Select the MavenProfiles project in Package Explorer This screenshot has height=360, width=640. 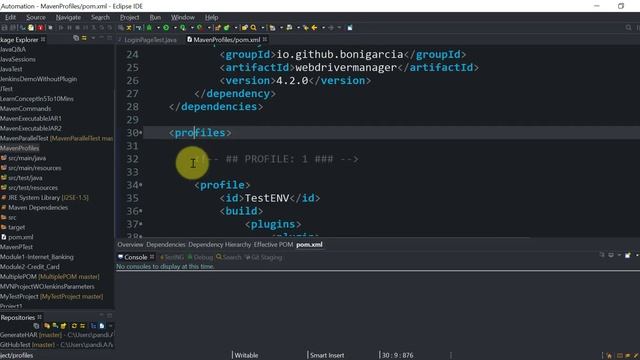click(x=20, y=148)
